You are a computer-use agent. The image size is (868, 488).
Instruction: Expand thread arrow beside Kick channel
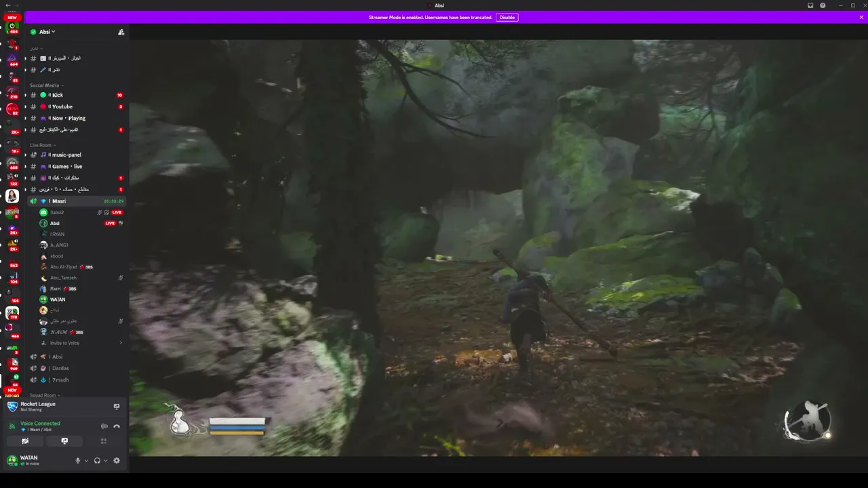(25, 95)
